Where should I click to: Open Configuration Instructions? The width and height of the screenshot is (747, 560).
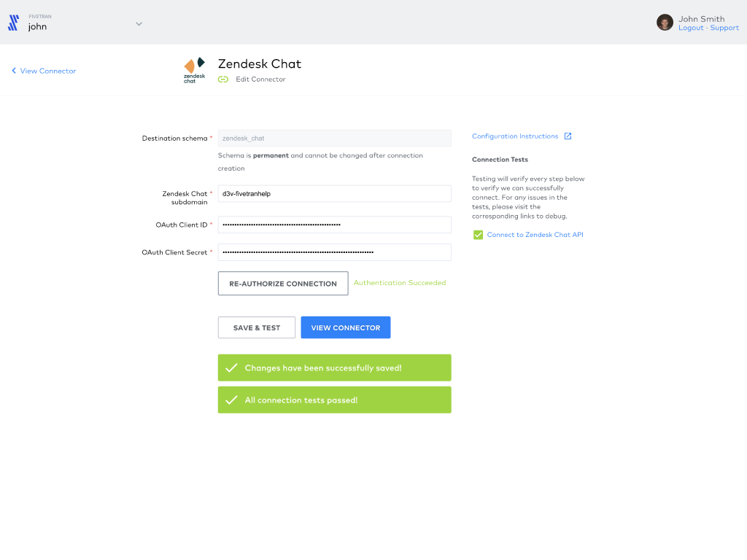coord(516,136)
